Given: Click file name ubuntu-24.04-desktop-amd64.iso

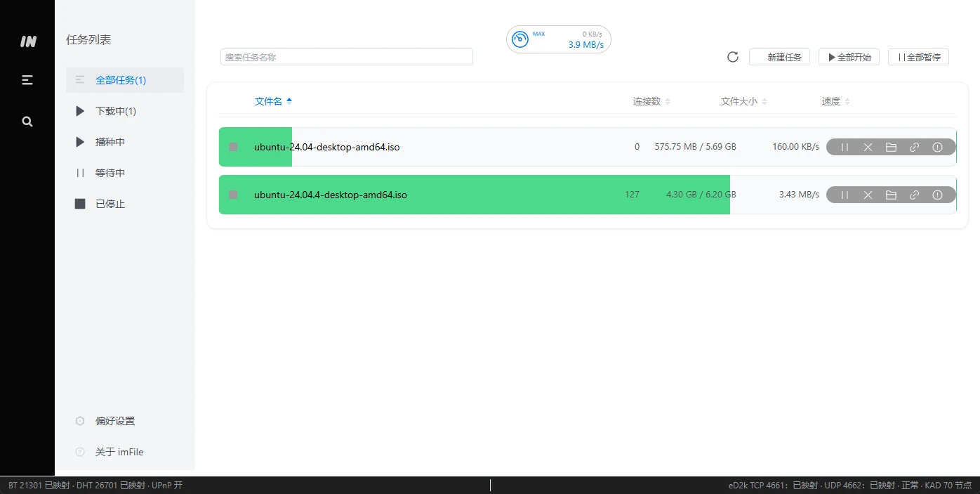Looking at the screenshot, I should coord(327,147).
